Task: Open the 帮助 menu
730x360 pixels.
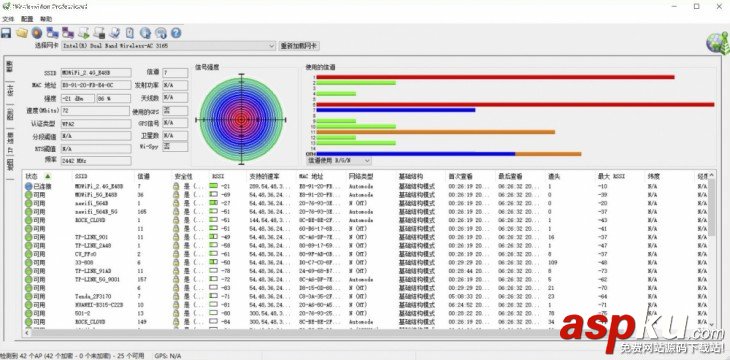Action: coord(46,19)
